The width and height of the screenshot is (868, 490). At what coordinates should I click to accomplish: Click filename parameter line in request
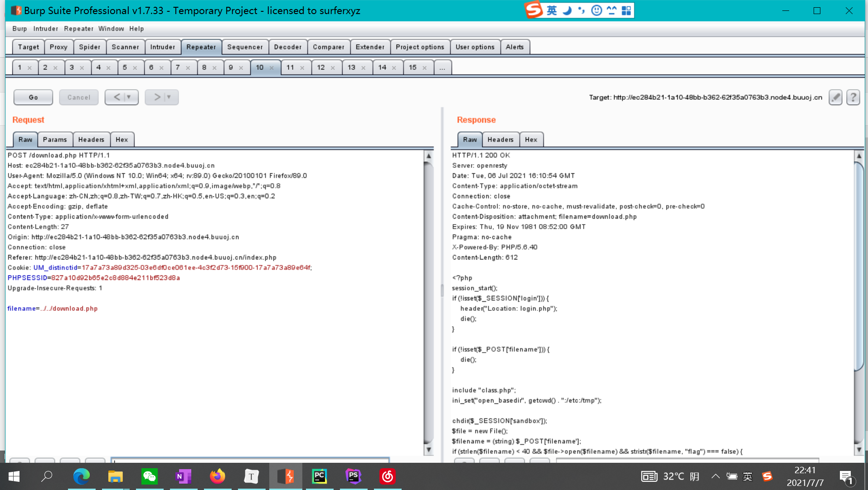pos(53,309)
